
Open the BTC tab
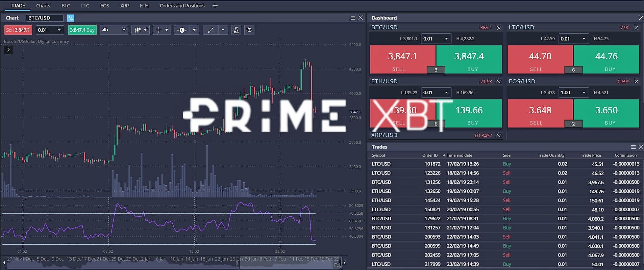(66, 6)
